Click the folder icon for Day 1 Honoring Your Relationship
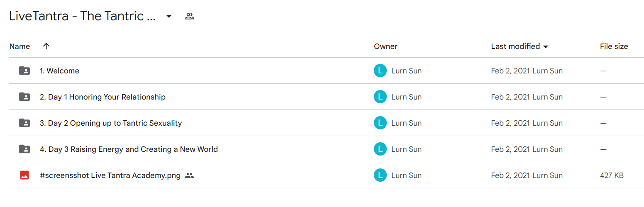The height and width of the screenshot is (207, 644). 24,97
